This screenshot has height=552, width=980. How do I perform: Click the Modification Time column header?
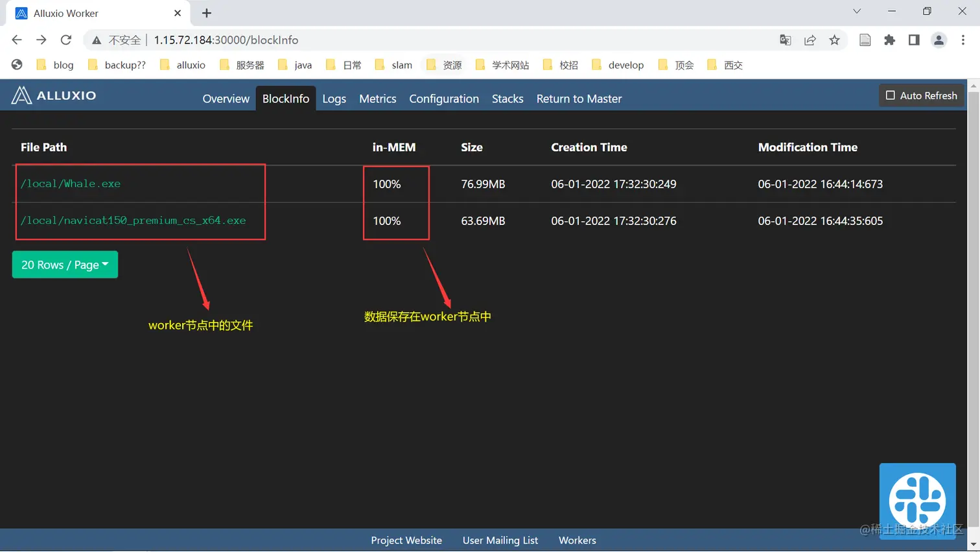tap(808, 147)
